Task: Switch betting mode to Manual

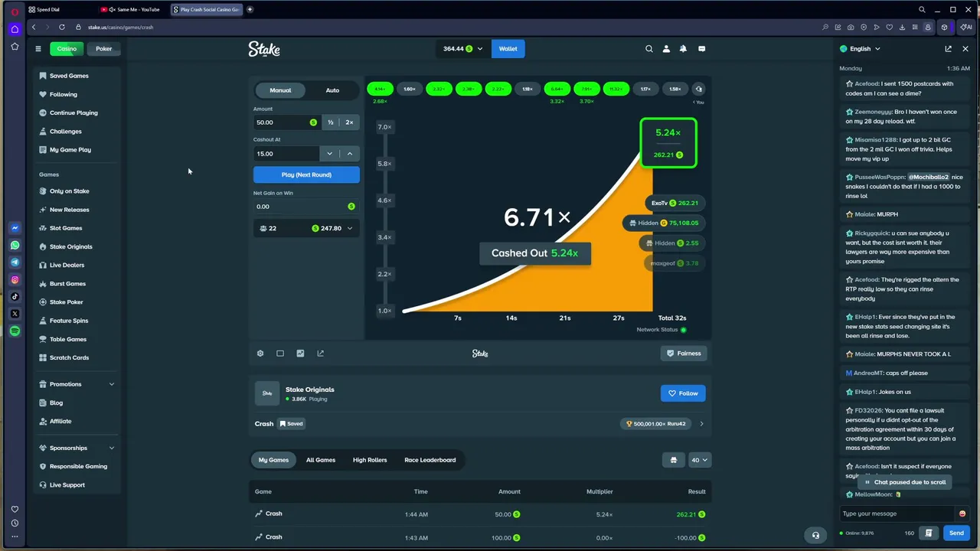Action: 280,90
